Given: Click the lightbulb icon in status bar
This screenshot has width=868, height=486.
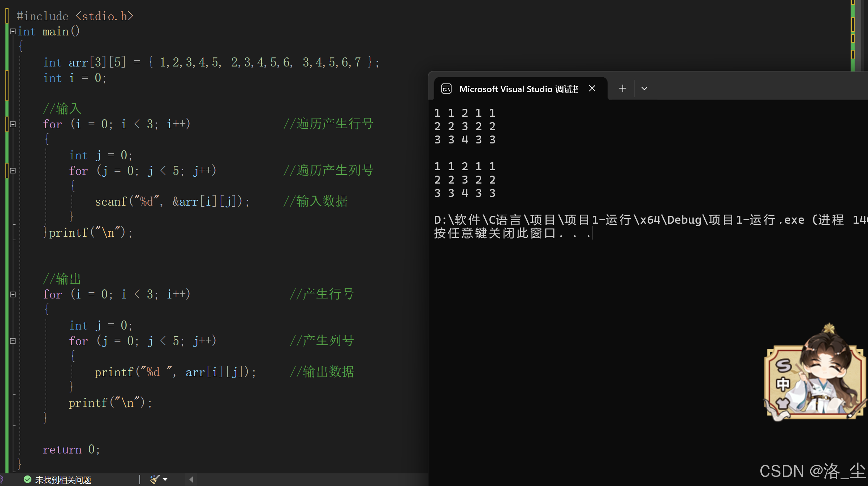Looking at the screenshot, I should point(1,479).
